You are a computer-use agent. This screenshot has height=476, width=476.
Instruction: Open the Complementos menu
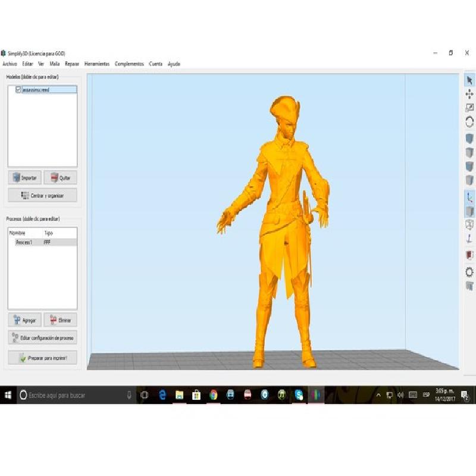point(129,64)
